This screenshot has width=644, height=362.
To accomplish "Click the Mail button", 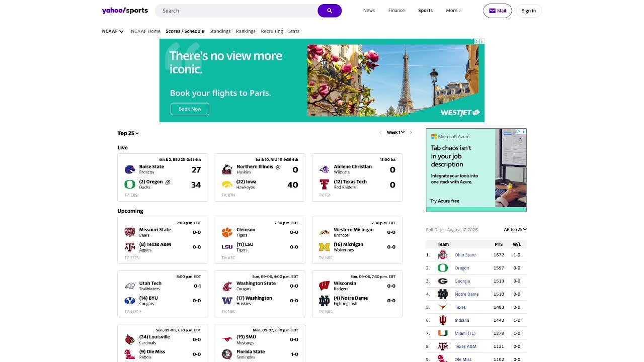I will coord(498,11).
